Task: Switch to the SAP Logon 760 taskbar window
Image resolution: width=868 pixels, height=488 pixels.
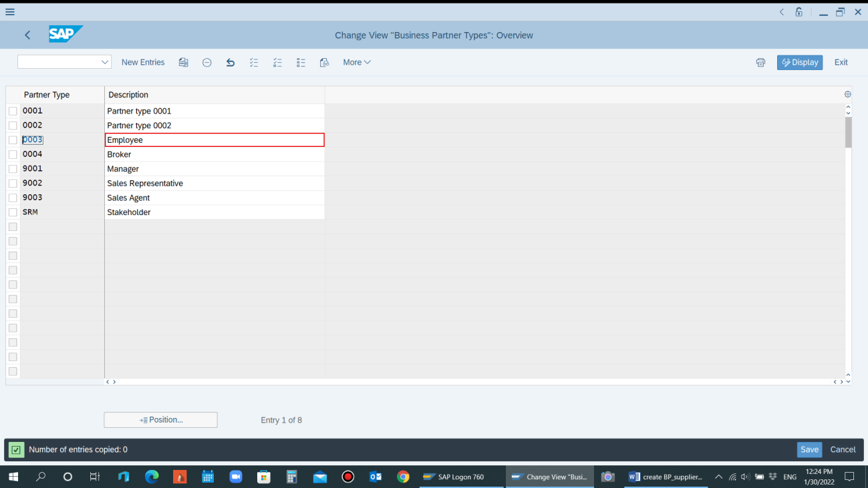Action: click(461, 477)
